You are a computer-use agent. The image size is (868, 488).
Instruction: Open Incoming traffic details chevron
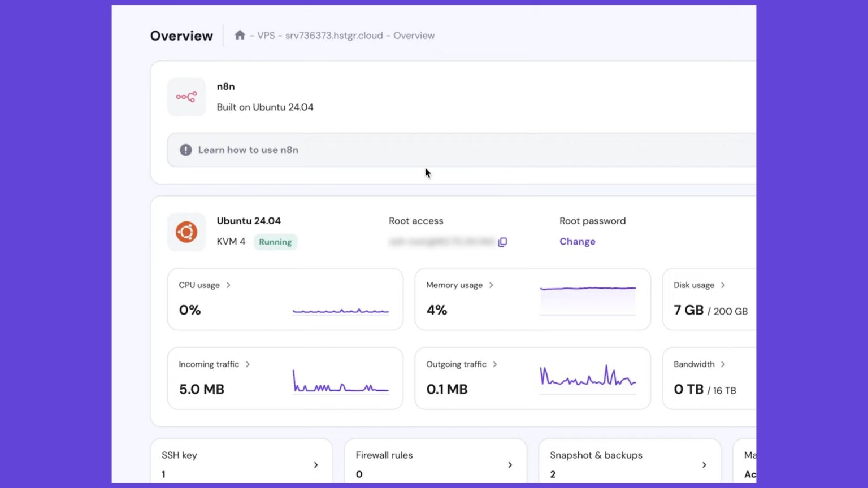(x=248, y=364)
